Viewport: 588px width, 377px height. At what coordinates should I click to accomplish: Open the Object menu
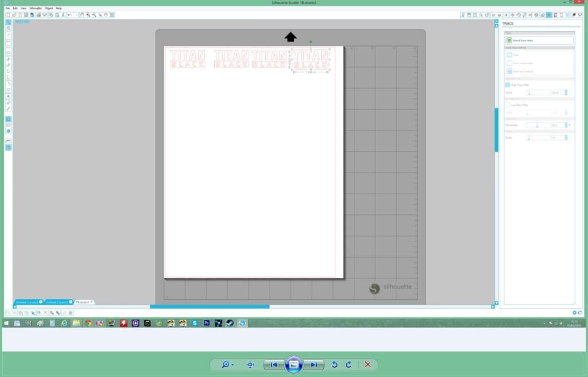49,8
